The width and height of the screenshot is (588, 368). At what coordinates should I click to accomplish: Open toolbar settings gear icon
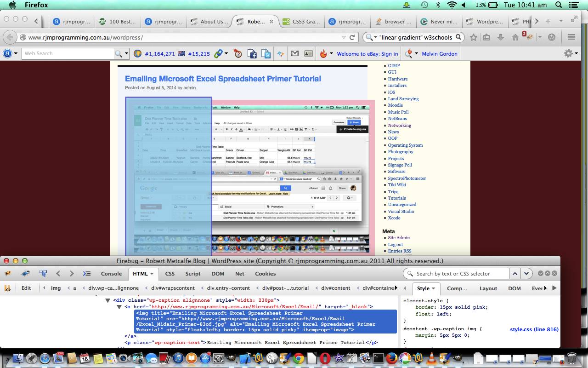pos(569,53)
